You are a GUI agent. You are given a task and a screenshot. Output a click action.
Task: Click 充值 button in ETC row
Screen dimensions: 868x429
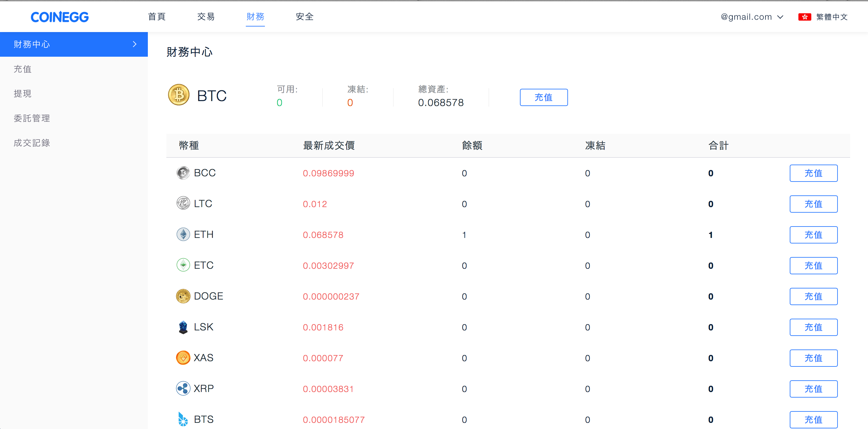pyautogui.click(x=813, y=265)
